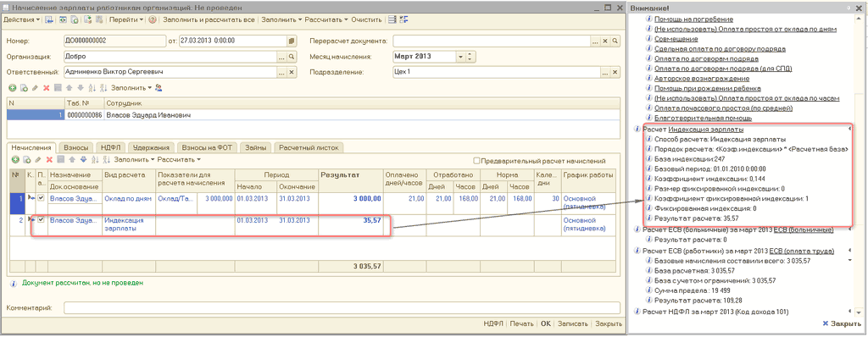
Task: Sort employees descending in the employee list toolbar
Action: point(103,87)
